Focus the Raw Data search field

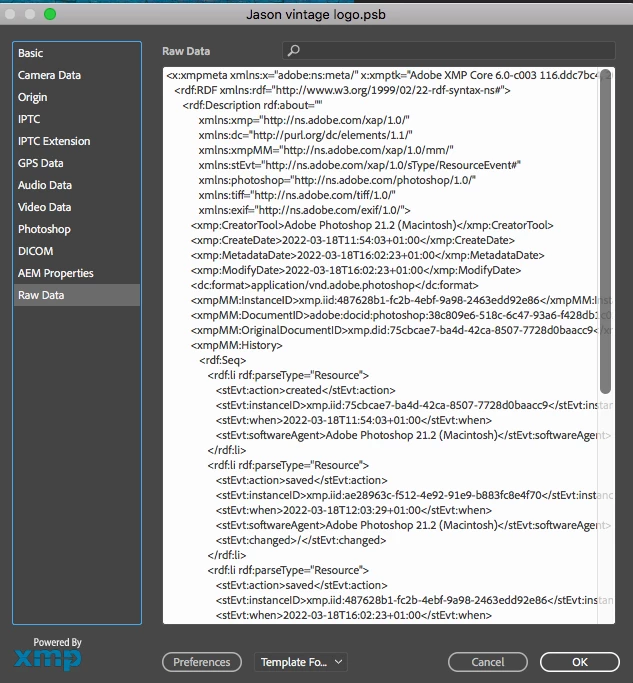(x=449, y=51)
